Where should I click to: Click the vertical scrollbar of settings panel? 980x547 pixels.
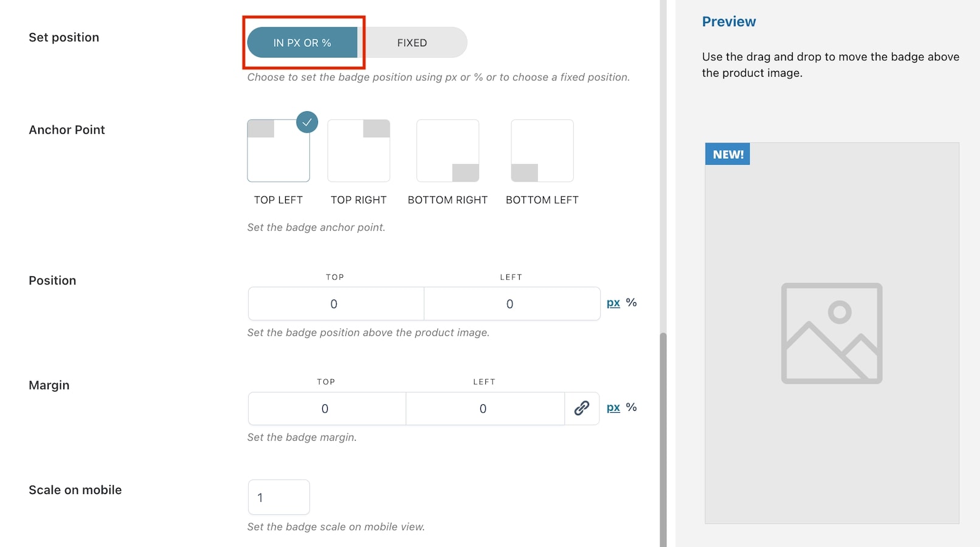(x=663, y=439)
